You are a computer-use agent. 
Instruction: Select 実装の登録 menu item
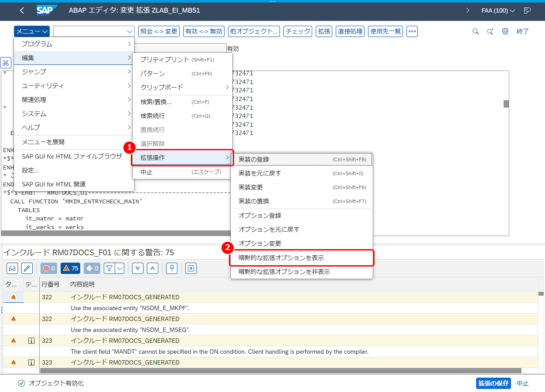tap(302, 159)
